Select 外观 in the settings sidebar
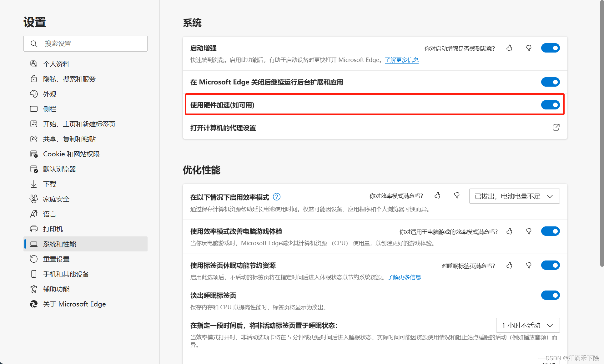 [x=50, y=94]
